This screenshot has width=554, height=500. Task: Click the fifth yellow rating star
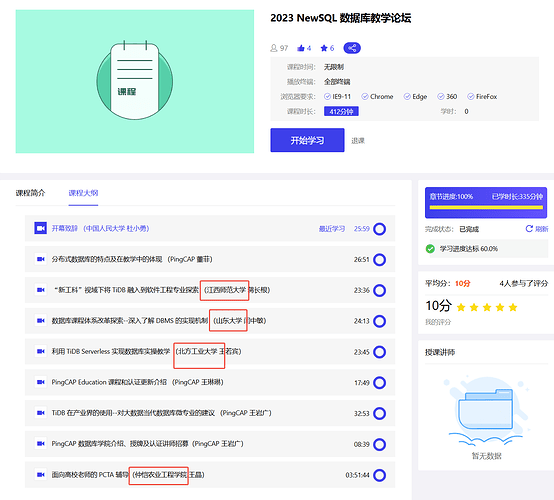coord(513,307)
